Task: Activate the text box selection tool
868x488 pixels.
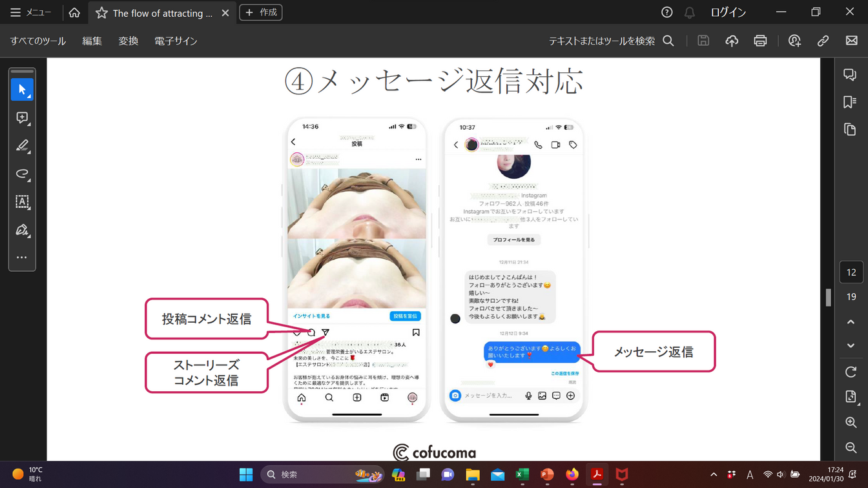Action: 22,202
